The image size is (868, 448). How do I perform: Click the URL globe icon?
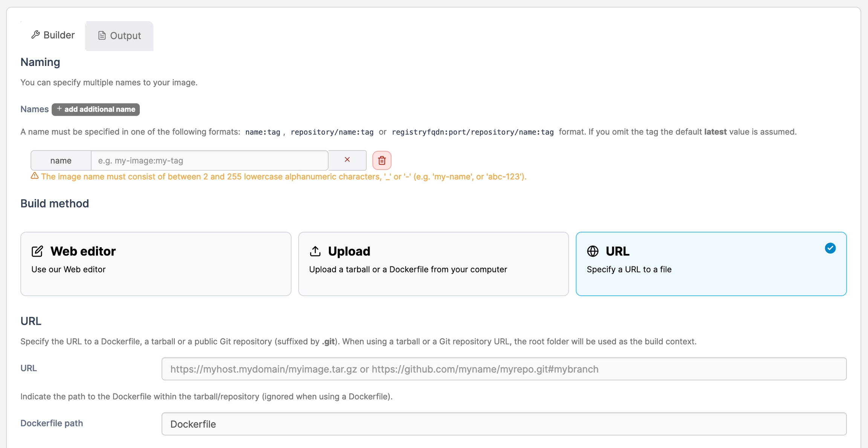pos(593,251)
